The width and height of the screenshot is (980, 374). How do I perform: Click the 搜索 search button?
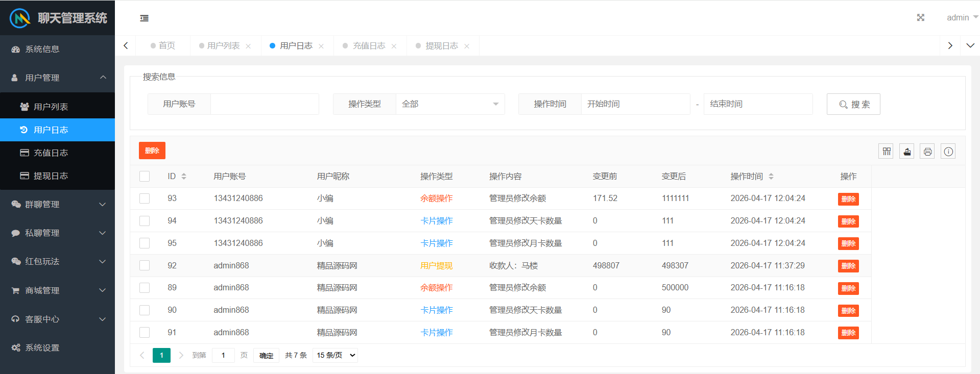pos(853,104)
